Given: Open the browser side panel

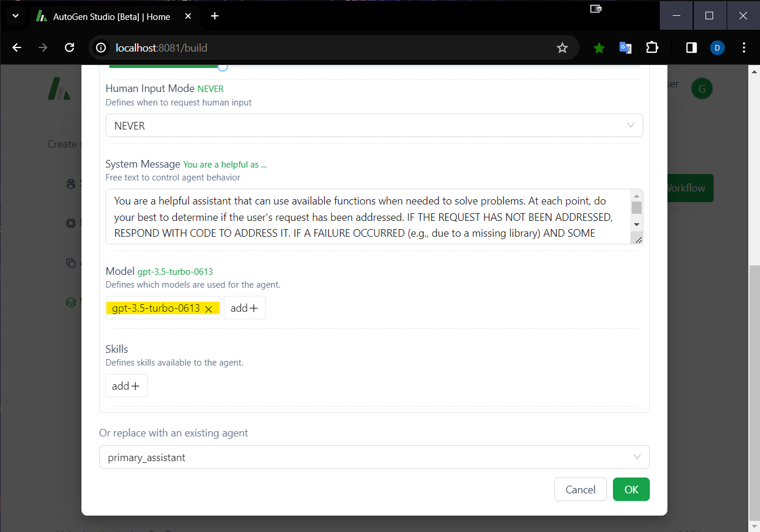Looking at the screenshot, I should 690,47.
